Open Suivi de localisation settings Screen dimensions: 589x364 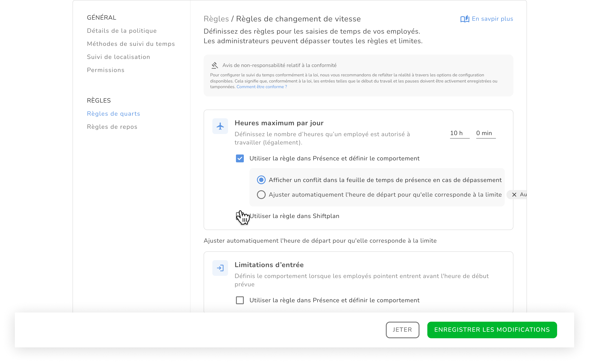[118, 57]
